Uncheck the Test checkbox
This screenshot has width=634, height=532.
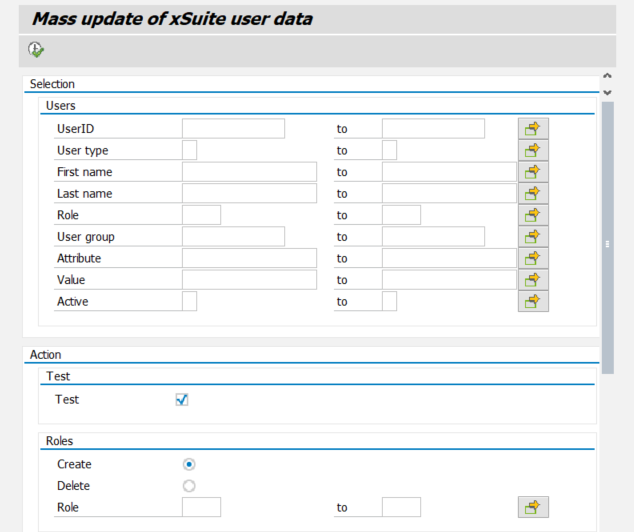(x=182, y=399)
